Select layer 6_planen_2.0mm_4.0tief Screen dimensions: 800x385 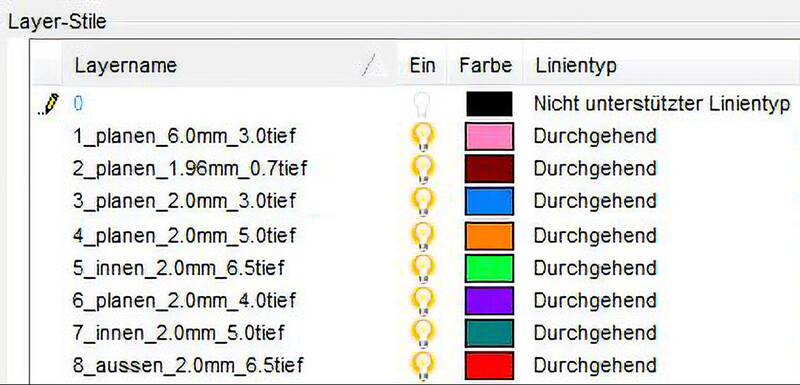(184, 301)
